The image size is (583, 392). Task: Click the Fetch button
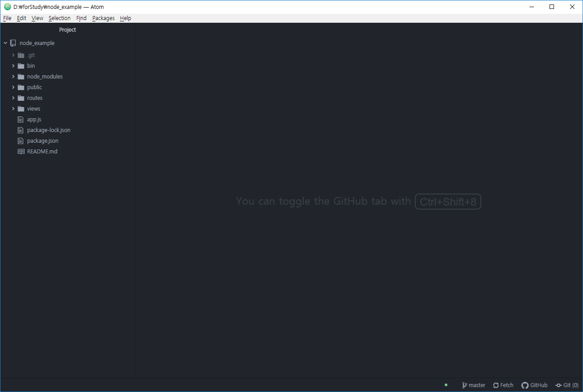(x=503, y=385)
